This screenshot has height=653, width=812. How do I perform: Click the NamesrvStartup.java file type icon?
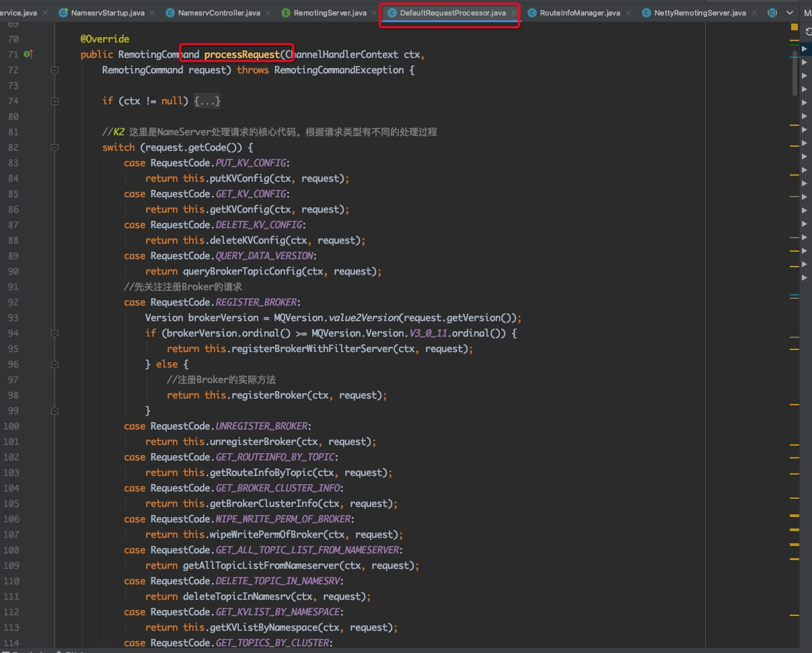coord(63,13)
